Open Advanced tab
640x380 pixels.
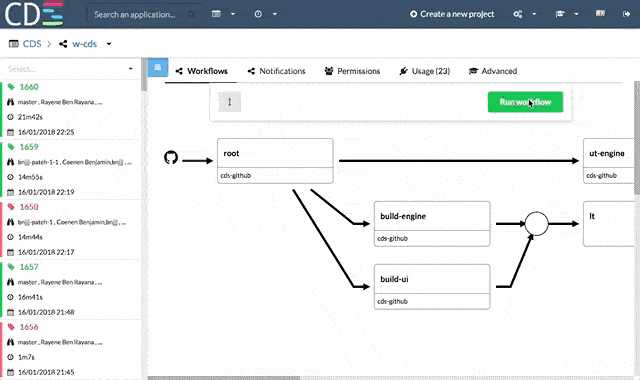point(493,71)
